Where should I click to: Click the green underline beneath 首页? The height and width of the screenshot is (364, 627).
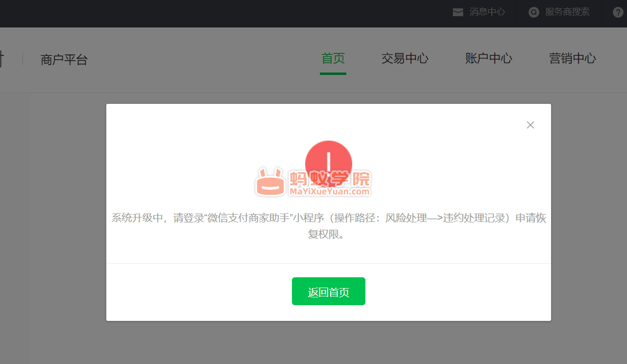(x=333, y=74)
